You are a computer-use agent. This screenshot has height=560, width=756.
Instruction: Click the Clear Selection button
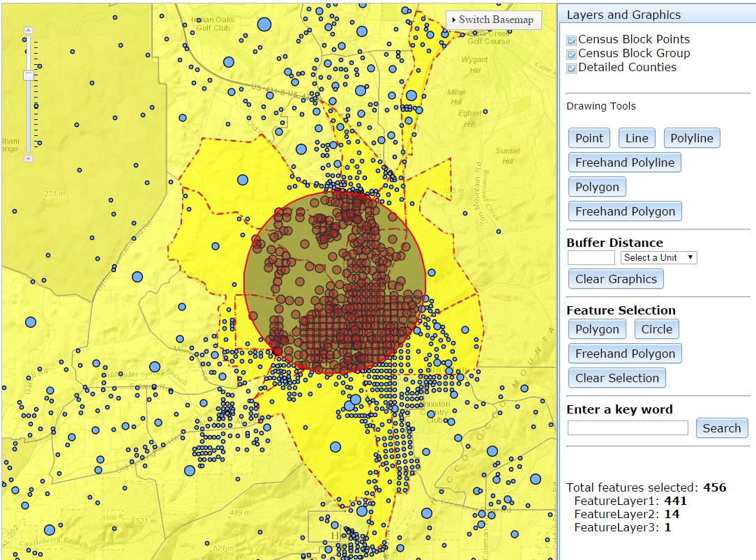[617, 378]
